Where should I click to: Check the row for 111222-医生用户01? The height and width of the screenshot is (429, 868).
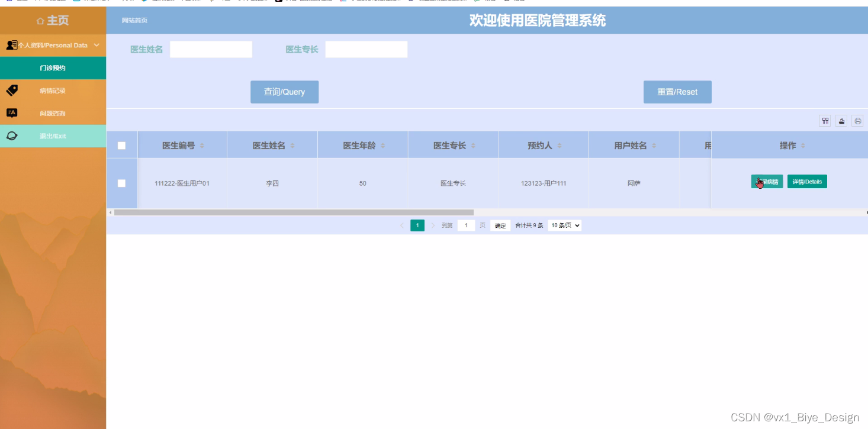coord(121,183)
